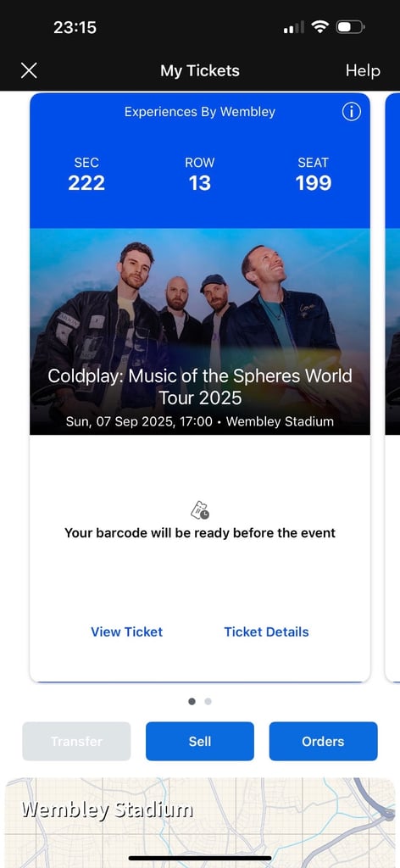The image size is (400, 868).
Task: Tap the SEC 222 section label
Action: click(86, 174)
